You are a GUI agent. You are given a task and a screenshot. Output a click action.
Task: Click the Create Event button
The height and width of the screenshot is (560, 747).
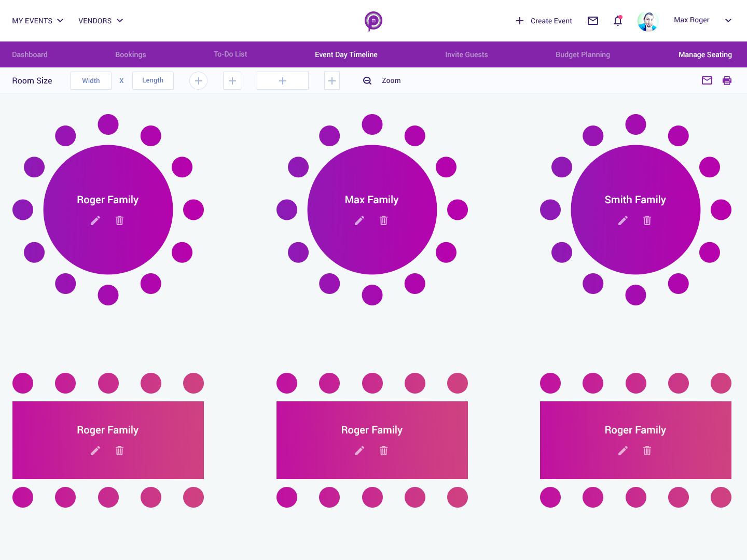point(544,21)
